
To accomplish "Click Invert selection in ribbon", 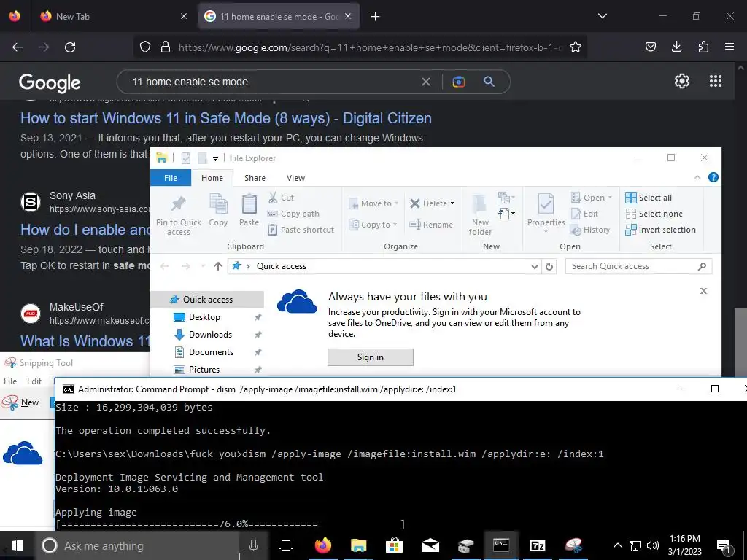I will [x=661, y=230].
